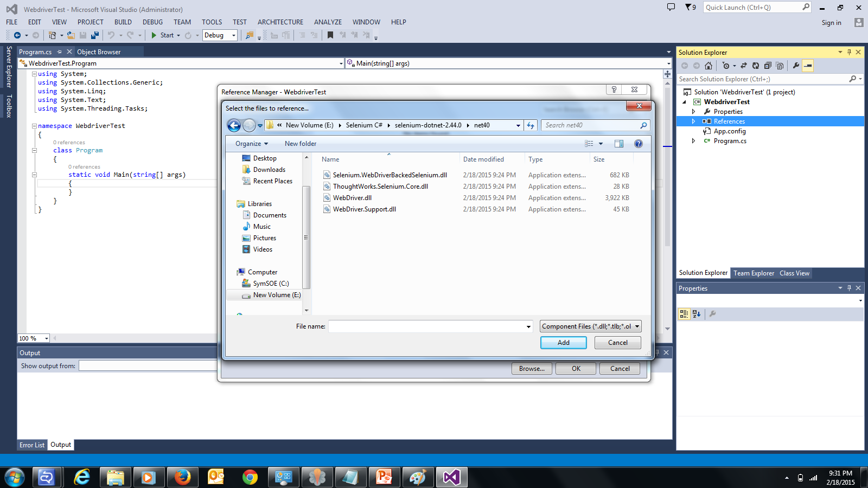This screenshot has height=488, width=868.
Task: Open the TOOLS menu
Action: [x=212, y=22]
